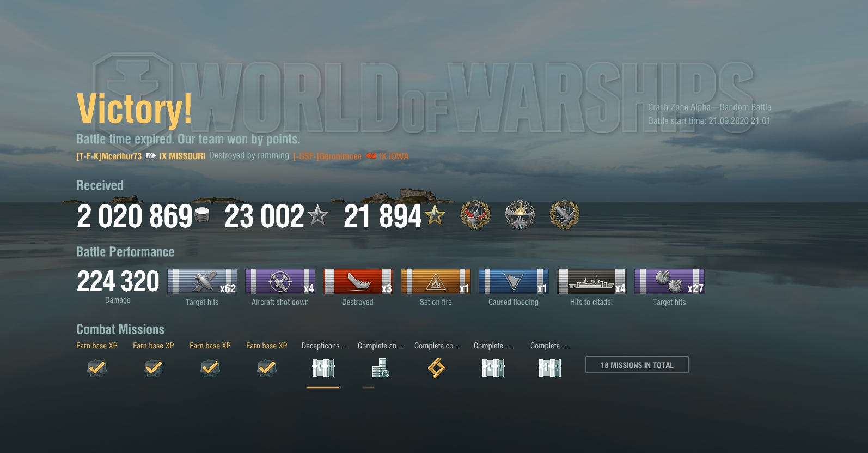This screenshot has height=453, width=868.
Task: Click the first achievement medal with red emblem
Action: pyautogui.click(x=475, y=215)
